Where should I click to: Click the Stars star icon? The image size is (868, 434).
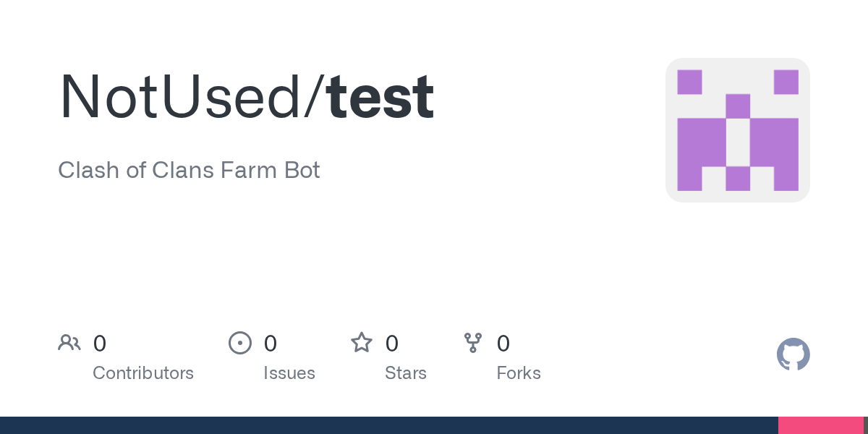362,343
